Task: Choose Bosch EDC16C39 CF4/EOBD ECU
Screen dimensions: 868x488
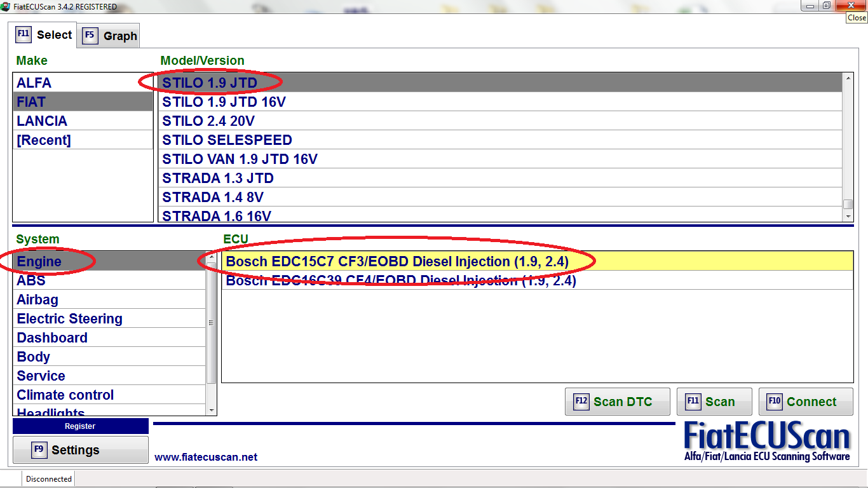Action: (537, 280)
